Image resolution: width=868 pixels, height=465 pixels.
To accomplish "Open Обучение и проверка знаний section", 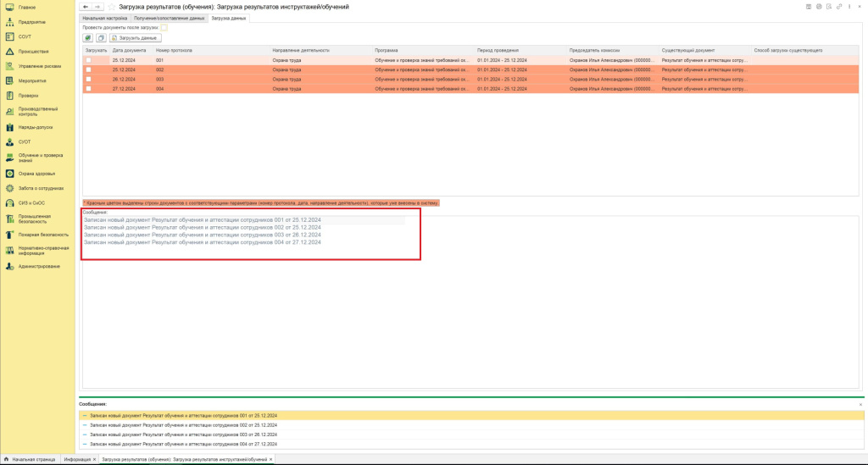I will [x=40, y=158].
